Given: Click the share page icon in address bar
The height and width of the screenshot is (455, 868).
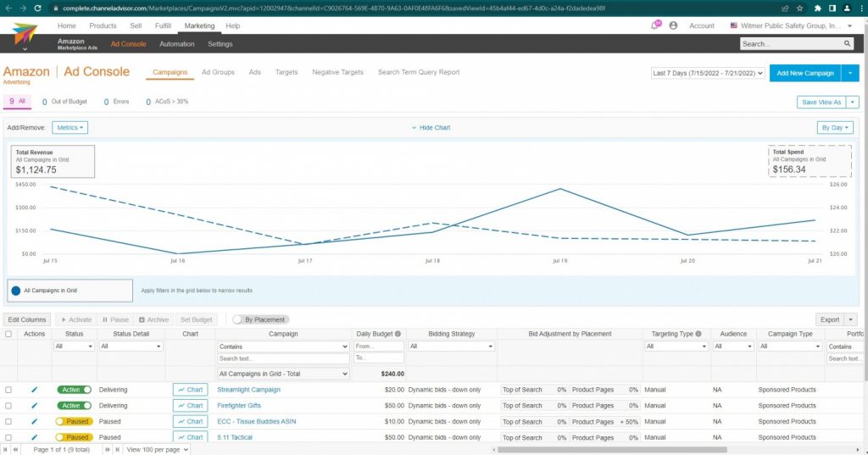Looking at the screenshot, I should tap(785, 8).
